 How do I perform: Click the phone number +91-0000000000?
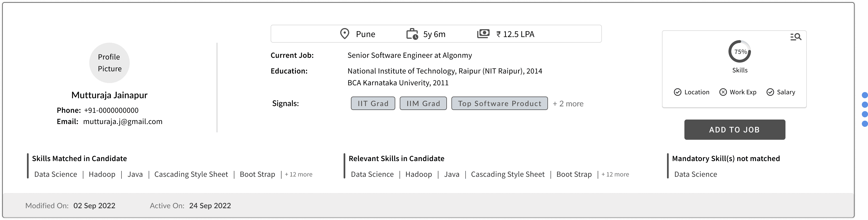pyautogui.click(x=111, y=111)
